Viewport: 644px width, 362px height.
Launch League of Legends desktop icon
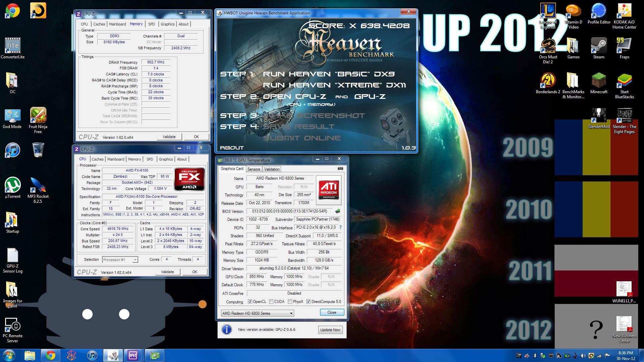point(548,16)
